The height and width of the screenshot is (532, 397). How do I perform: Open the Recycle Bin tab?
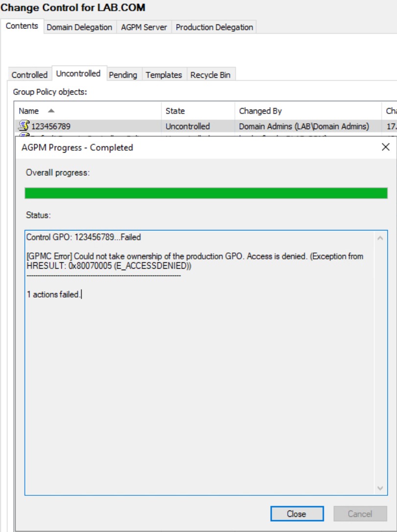(x=210, y=74)
